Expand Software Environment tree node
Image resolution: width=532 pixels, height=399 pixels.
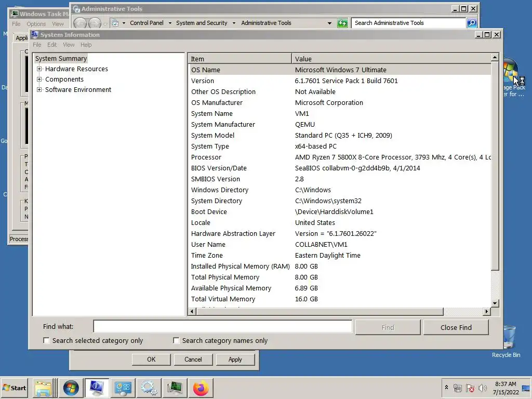click(39, 90)
